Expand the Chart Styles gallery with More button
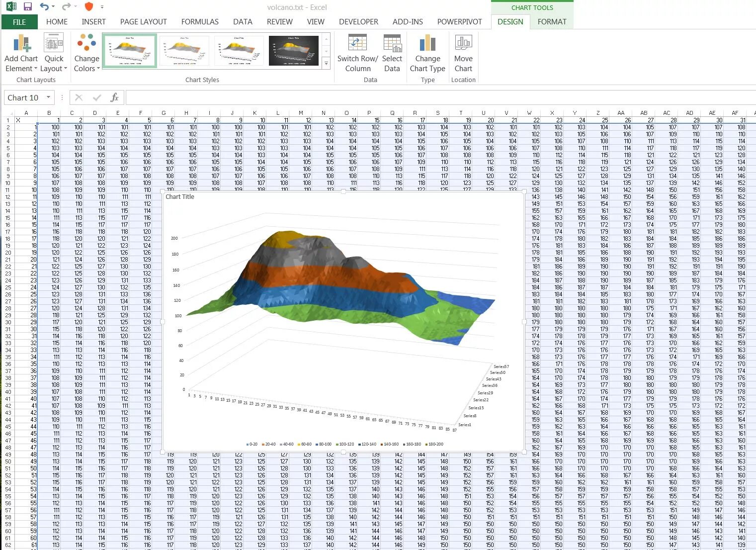 point(326,63)
